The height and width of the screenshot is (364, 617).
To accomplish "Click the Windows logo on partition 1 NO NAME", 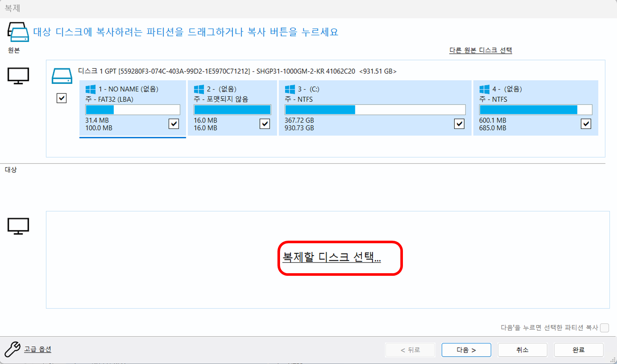I will 90,89.
